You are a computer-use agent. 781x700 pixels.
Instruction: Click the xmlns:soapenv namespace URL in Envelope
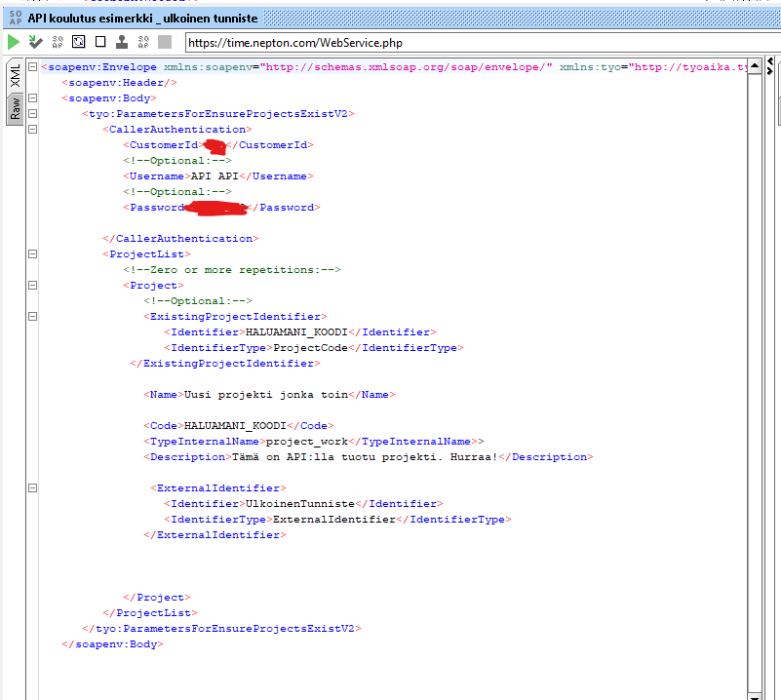pos(406,67)
